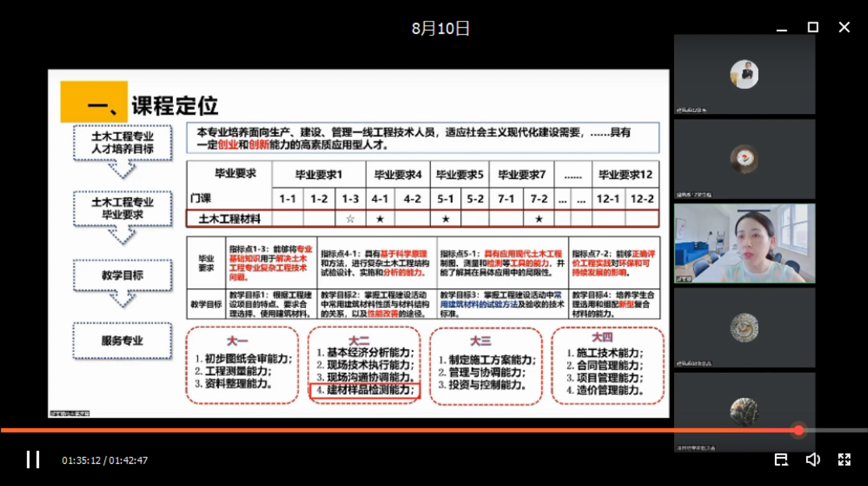The height and width of the screenshot is (486, 868).
Task: Select the active speaker's webcam tile
Action: pos(744,243)
